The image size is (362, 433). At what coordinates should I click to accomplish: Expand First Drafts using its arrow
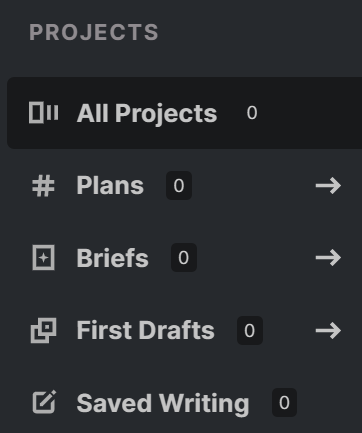point(328,330)
